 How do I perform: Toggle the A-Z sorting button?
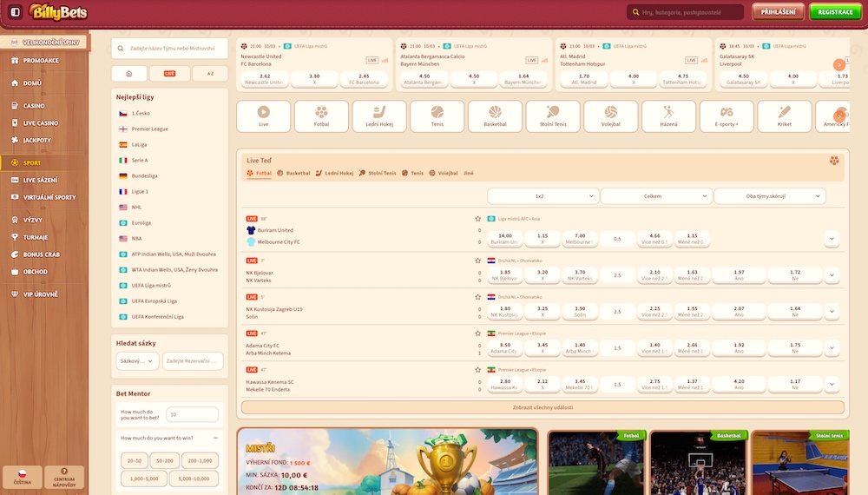(x=210, y=73)
